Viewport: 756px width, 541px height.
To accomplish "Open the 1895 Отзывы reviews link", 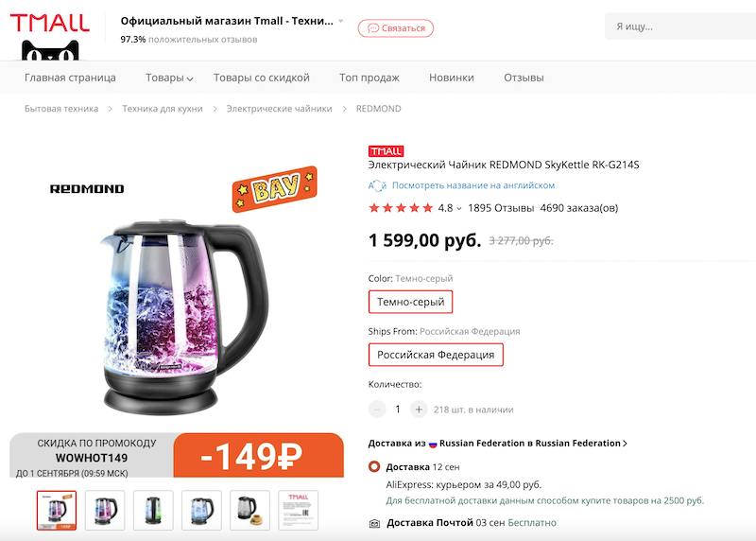I will pyautogui.click(x=501, y=208).
